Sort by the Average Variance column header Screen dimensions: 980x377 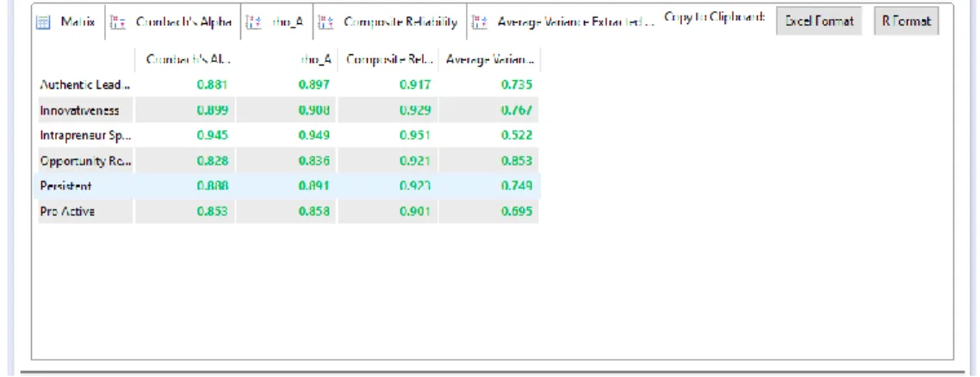pyautogui.click(x=489, y=60)
